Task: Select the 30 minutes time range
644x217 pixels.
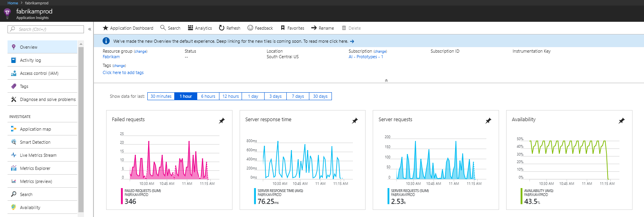Action: 161,96
